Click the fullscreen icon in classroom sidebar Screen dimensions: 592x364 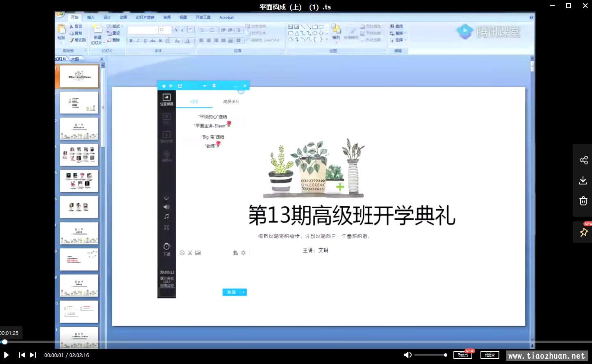(166, 227)
